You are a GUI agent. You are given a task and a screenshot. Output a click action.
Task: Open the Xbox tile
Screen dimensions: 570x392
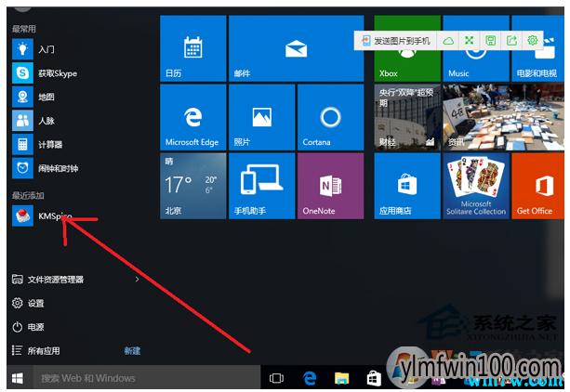click(x=407, y=67)
